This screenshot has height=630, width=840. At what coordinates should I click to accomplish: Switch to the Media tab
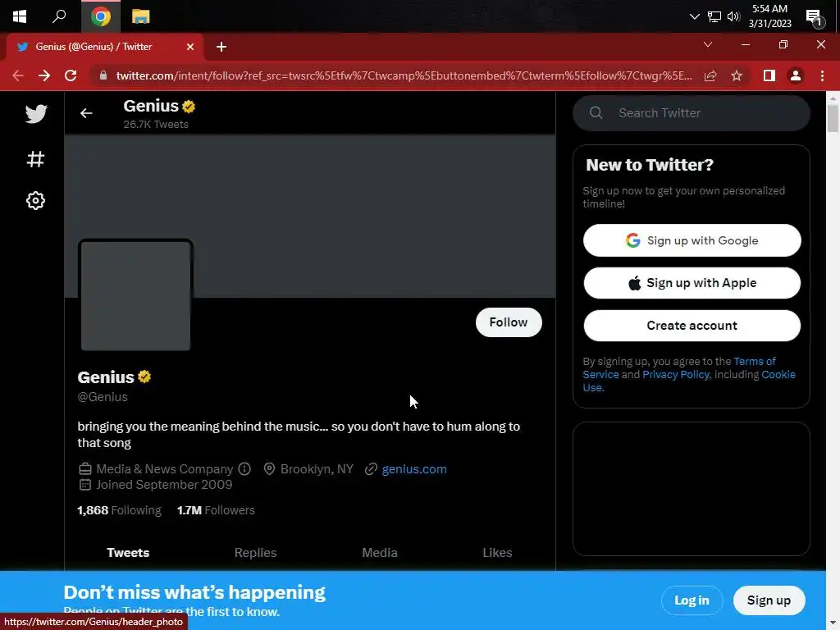click(380, 553)
